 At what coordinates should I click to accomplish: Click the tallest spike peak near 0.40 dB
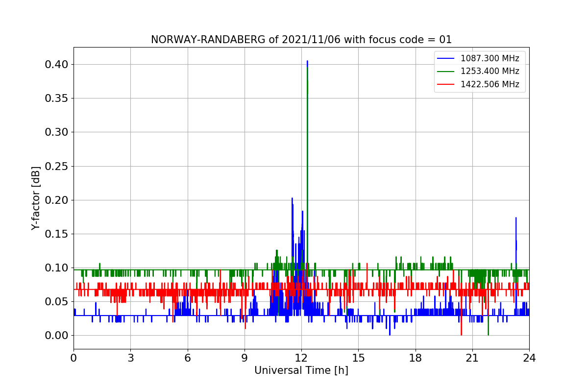[x=307, y=62]
